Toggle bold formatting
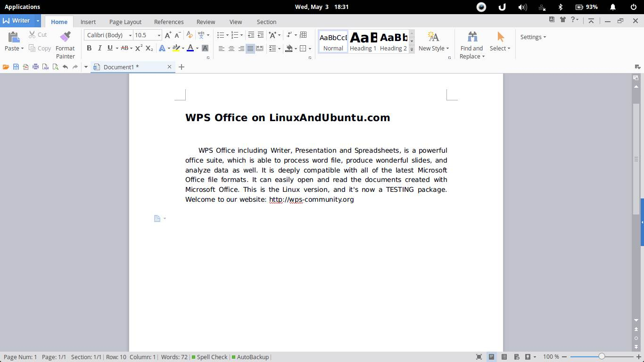644x362 pixels. [89, 48]
